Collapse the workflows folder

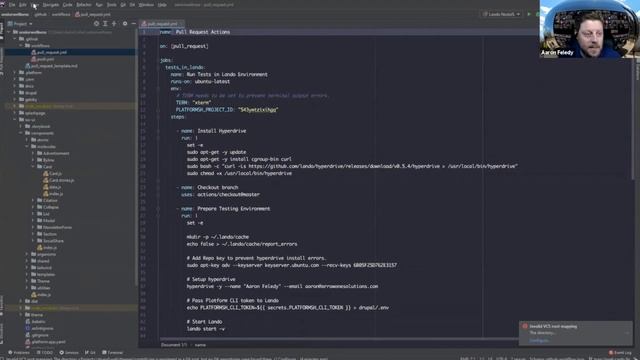(x=21, y=46)
